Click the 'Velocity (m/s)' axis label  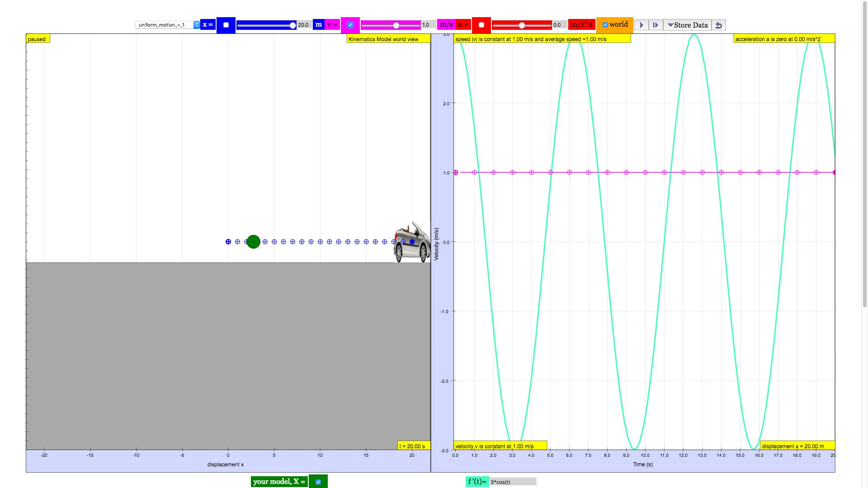tap(436, 244)
